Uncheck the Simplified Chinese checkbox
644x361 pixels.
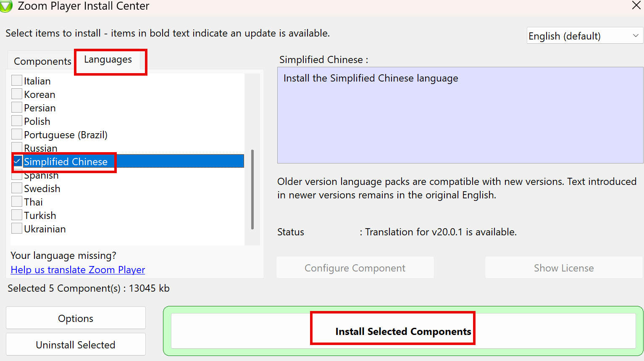(18, 161)
